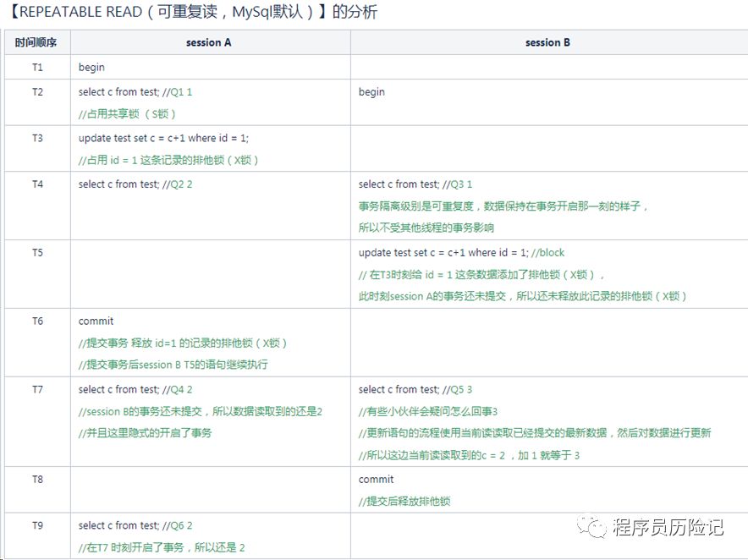The image size is (748, 560).
Task: Click the session B column header
Action: click(x=548, y=41)
